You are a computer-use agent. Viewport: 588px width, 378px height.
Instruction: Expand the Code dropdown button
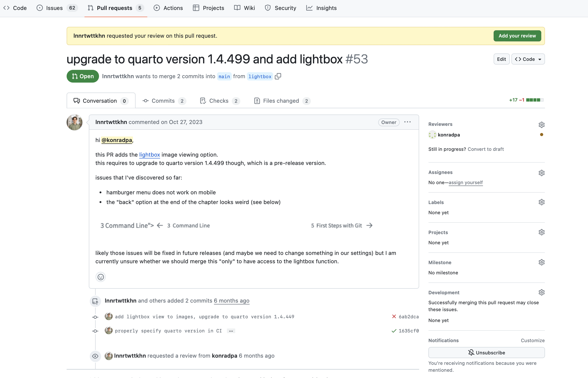[528, 59]
